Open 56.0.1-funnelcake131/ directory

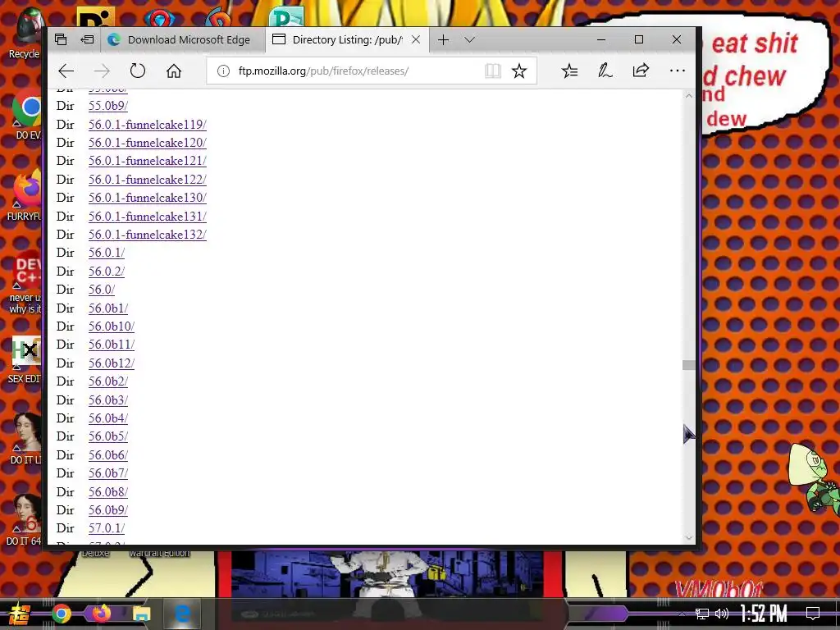pyautogui.click(x=148, y=217)
